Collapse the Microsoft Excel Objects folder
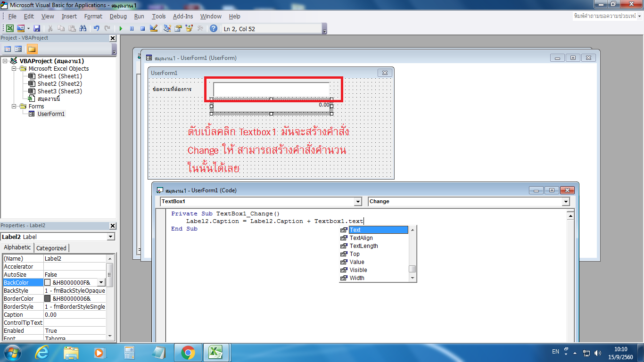The height and width of the screenshot is (362, 644). point(15,68)
